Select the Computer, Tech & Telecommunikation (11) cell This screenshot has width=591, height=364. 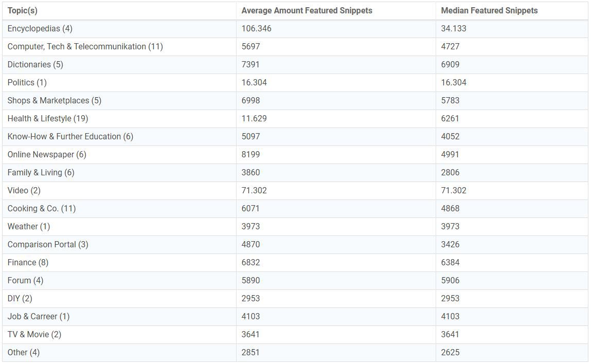click(85, 46)
